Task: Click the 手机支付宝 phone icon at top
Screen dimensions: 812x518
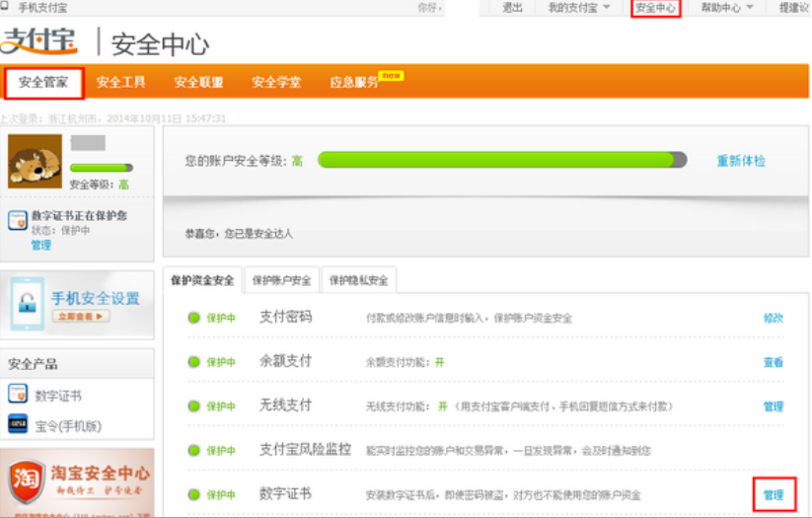Action: pyautogui.click(x=5, y=6)
